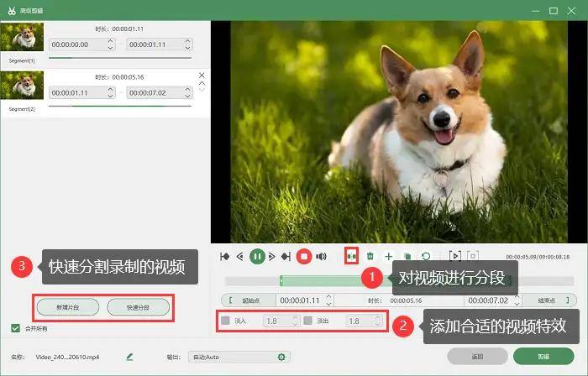This screenshot has width=588, height=376.
Task: Decrease Segment[1] end time 00:00:01.11
Action: [187, 48]
